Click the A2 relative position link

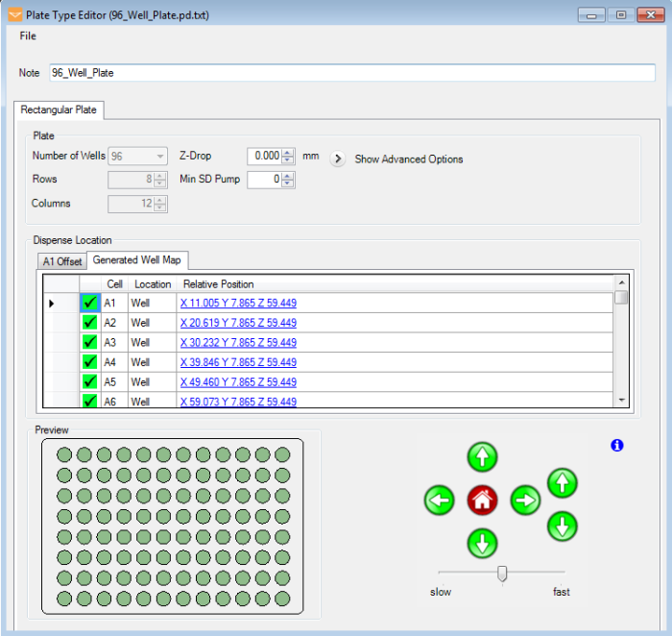[x=238, y=323]
